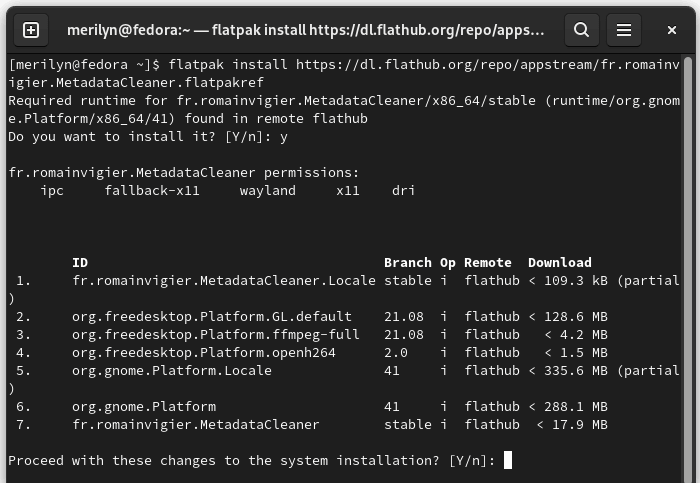Click the window title text
The width and height of the screenshot is (700, 483).
pyautogui.click(x=305, y=30)
